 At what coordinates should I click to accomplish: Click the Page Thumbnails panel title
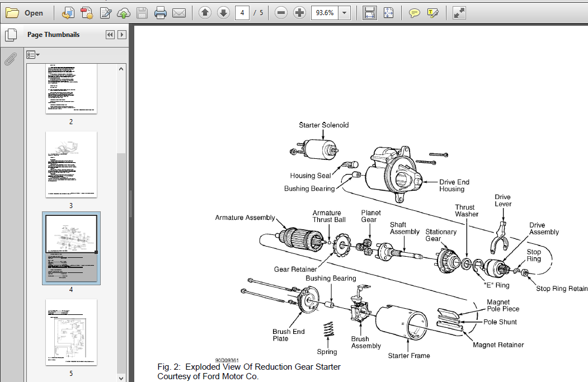pos(53,35)
